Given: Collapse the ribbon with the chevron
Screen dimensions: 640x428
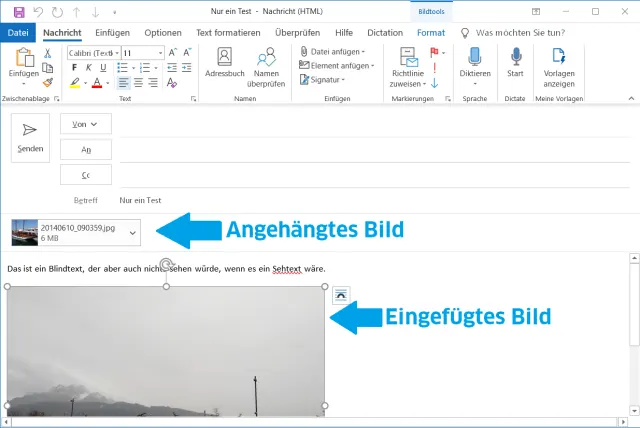Looking at the screenshot, I should [x=631, y=98].
